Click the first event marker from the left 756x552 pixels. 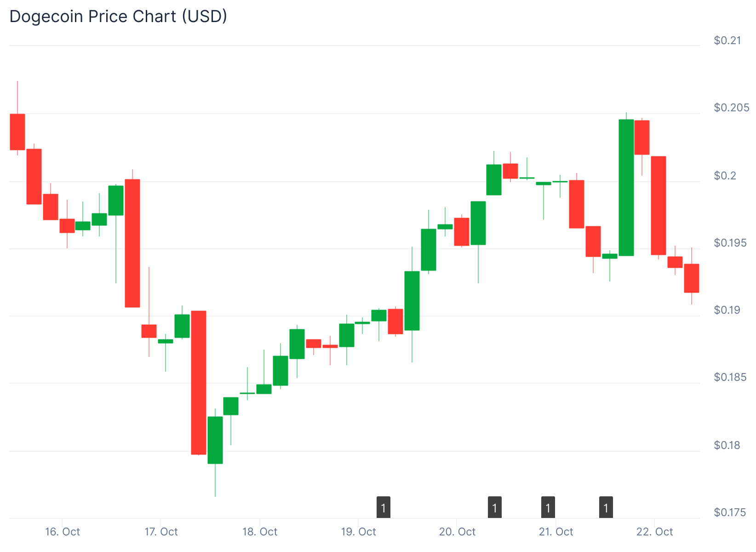pyautogui.click(x=383, y=507)
